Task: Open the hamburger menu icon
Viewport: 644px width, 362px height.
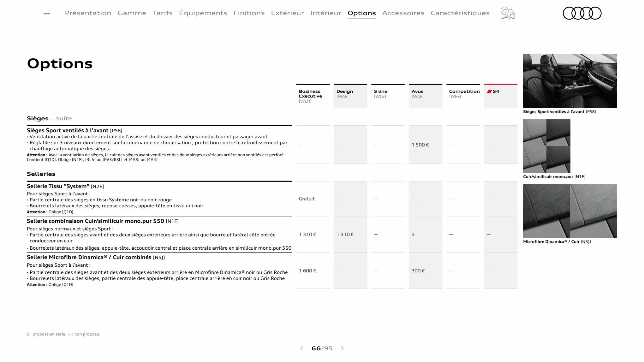Action: (47, 13)
